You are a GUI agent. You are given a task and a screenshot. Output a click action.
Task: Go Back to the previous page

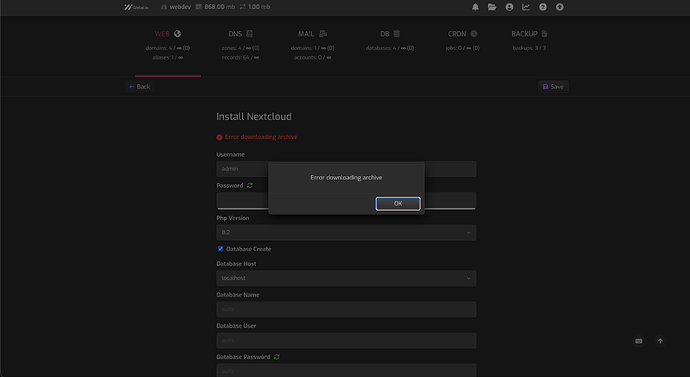click(139, 87)
